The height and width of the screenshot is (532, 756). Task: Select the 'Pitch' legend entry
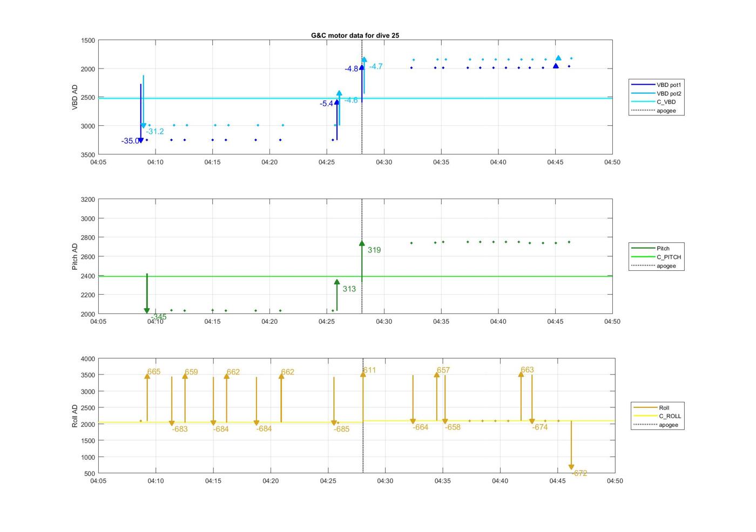click(x=651, y=248)
